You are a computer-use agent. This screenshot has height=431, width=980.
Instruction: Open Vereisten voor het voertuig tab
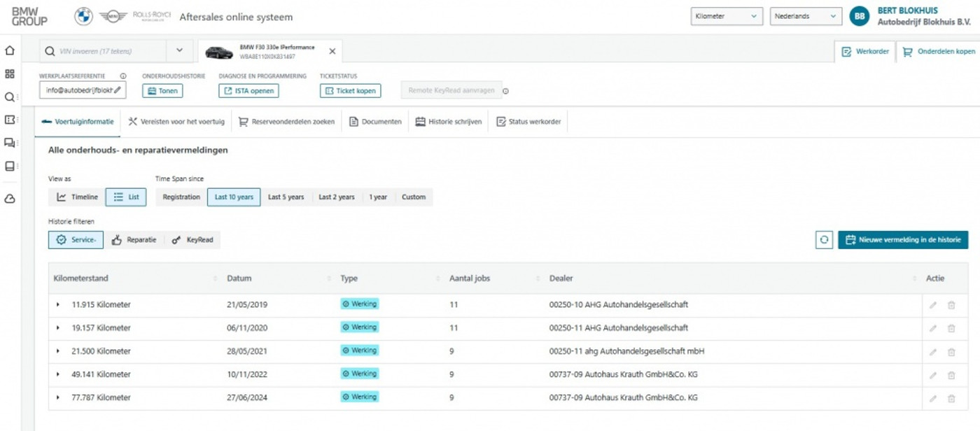(176, 122)
